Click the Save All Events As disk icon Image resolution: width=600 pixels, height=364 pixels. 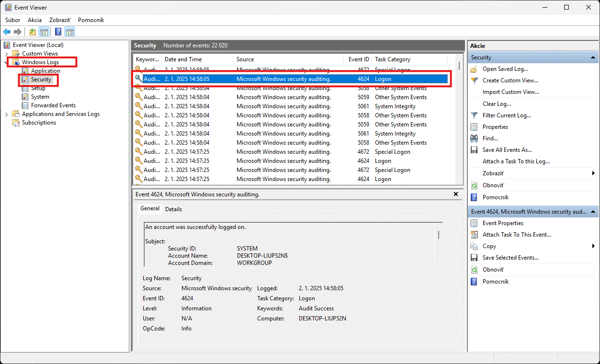474,150
